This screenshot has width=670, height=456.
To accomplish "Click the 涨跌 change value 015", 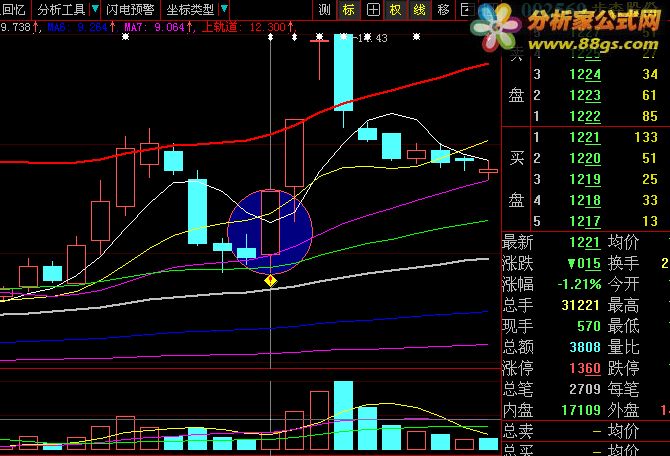I will tap(585, 264).
